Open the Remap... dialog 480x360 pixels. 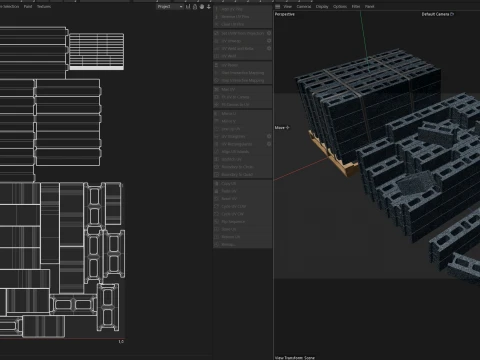[243, 245]
